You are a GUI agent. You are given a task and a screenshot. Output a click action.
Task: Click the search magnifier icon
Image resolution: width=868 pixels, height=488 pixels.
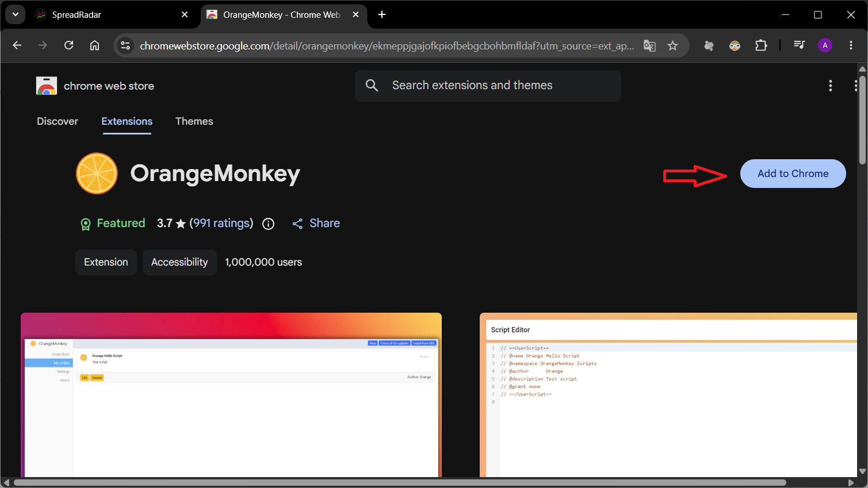click(372, 86)
